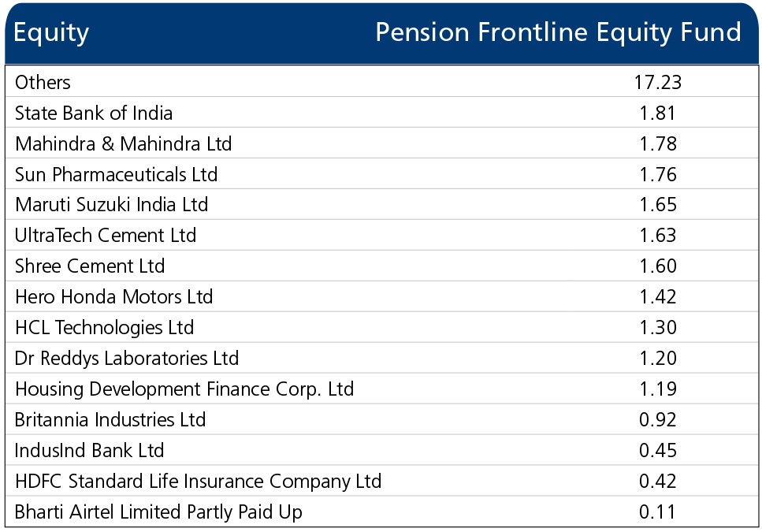Screen dimensions: 762x532
Task: Click Shree Cement Ltd entry
Action: pos(90,266)
